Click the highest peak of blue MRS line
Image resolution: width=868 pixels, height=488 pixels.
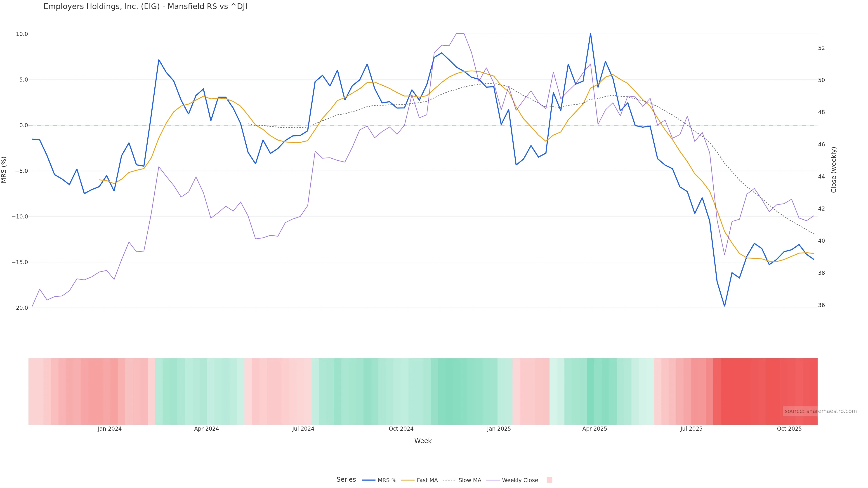pos(590,34)
